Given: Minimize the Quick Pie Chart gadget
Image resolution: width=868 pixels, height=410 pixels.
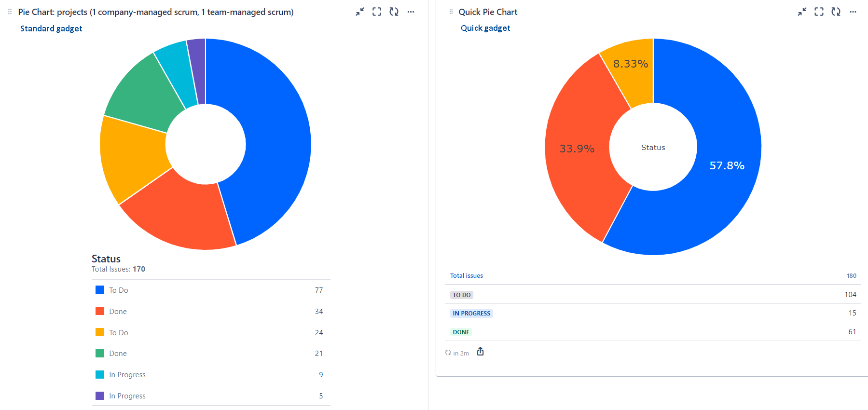Looking at the screenshot, I should coord(802,12).
